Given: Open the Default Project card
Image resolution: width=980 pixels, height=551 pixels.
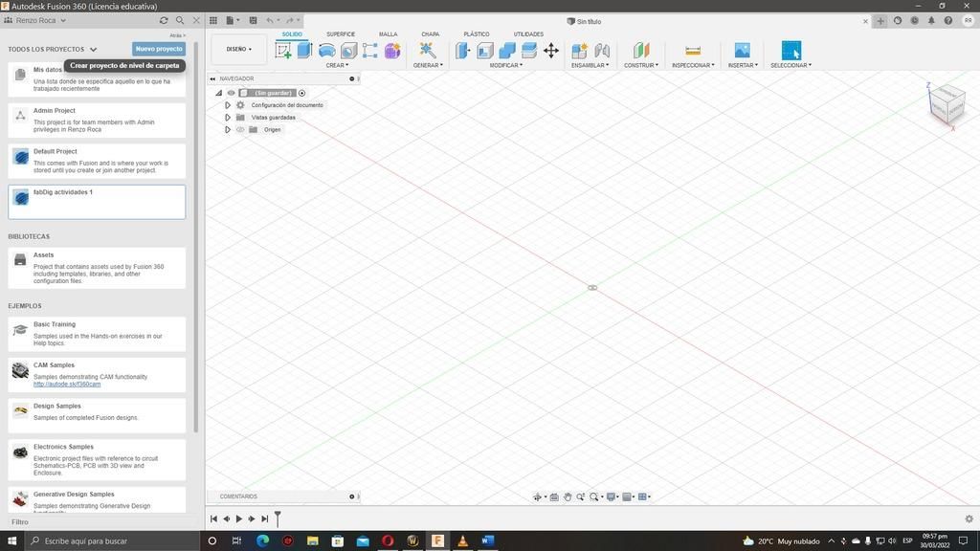Looking at the screenshot, I should click(x=97, y=161).
